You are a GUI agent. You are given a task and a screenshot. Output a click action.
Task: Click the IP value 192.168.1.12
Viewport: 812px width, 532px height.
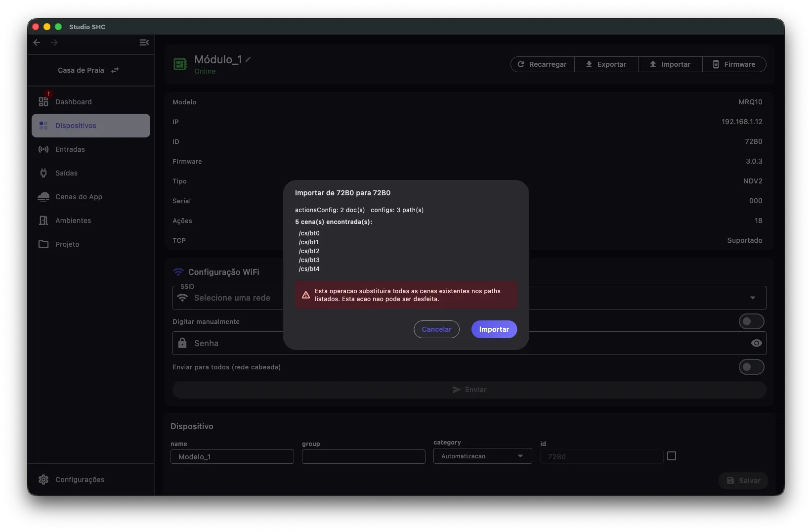click(742, 122)
